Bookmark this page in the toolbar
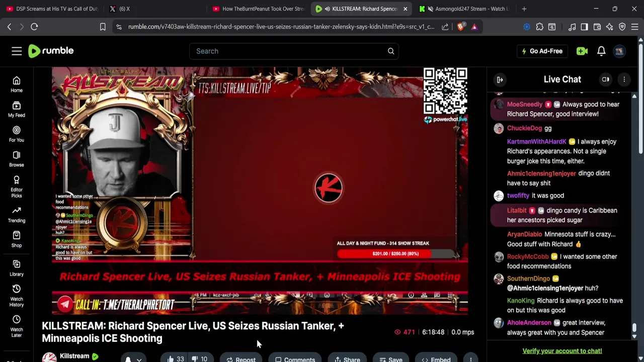Viewport: 644px width, 362px height. tap(103, 27)
